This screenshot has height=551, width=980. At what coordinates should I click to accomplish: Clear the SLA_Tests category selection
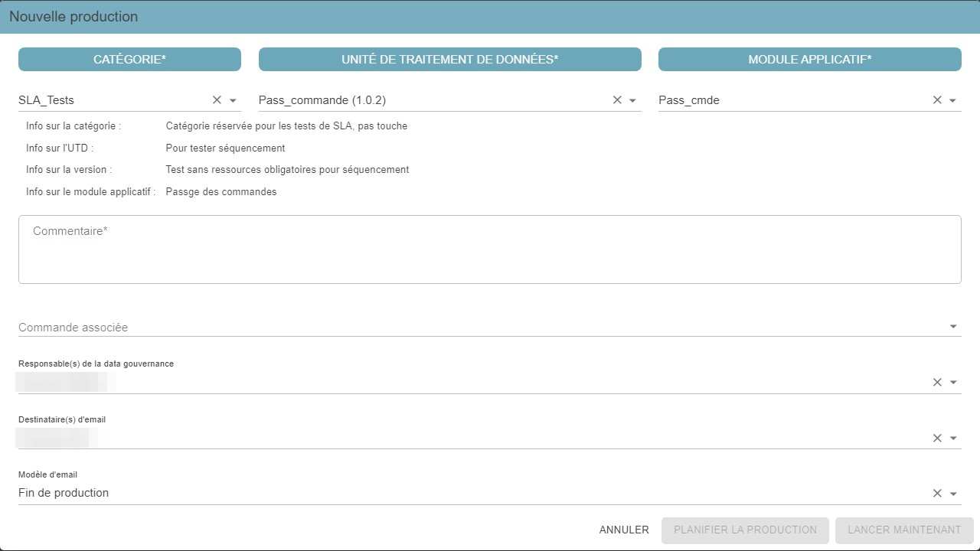pos(217,100)
